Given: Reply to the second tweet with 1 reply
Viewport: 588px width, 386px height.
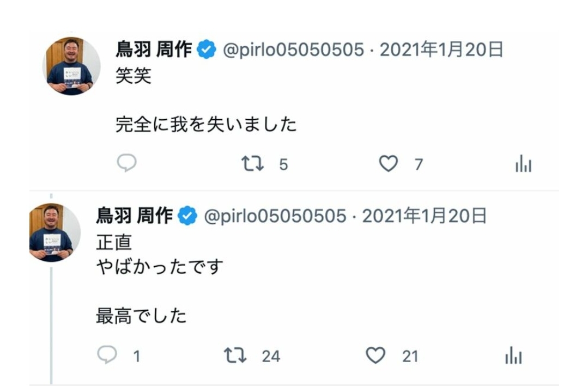Looking at the screenshot, I should pos(107,354).
